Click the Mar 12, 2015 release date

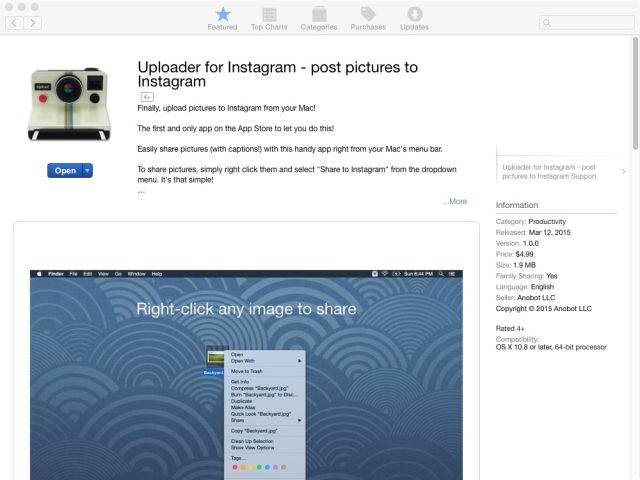click(x=549, y=232)
